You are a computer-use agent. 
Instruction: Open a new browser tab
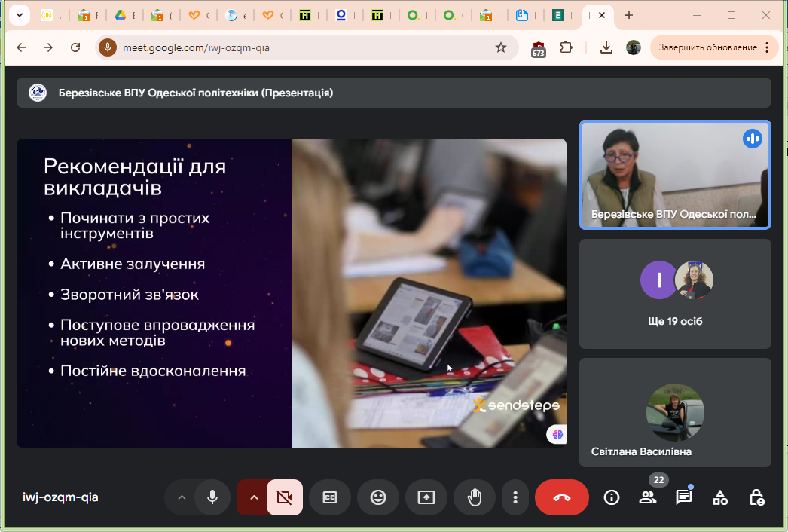629,15
